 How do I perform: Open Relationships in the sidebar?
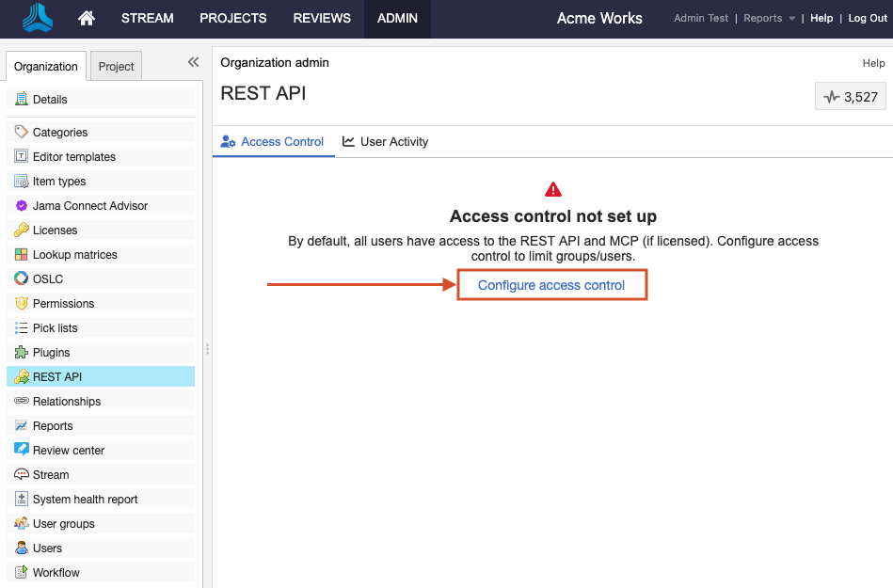click(101, 402)
